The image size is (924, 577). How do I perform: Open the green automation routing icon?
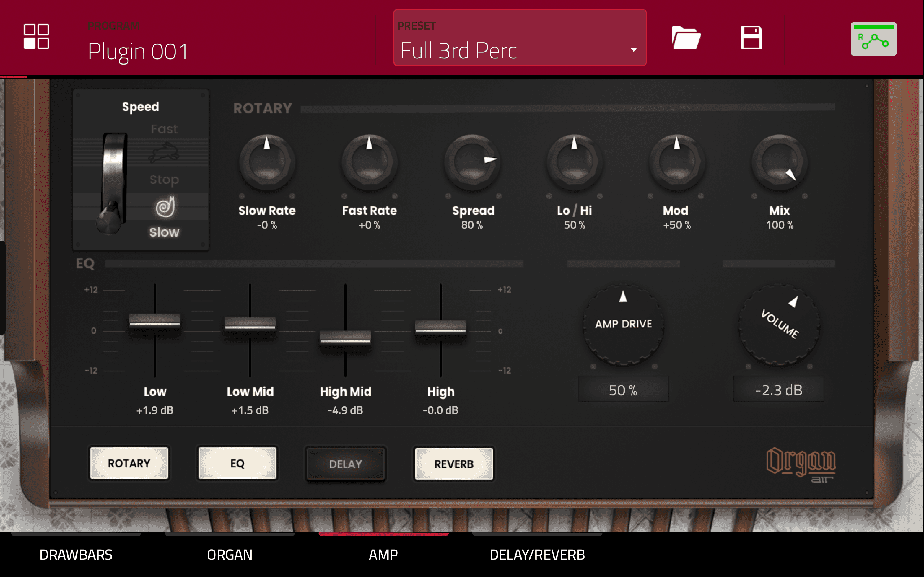click(873, 39)
